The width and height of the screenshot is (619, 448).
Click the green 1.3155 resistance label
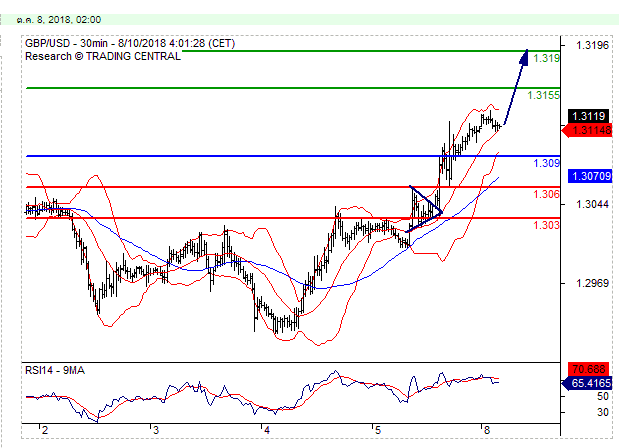544,95
